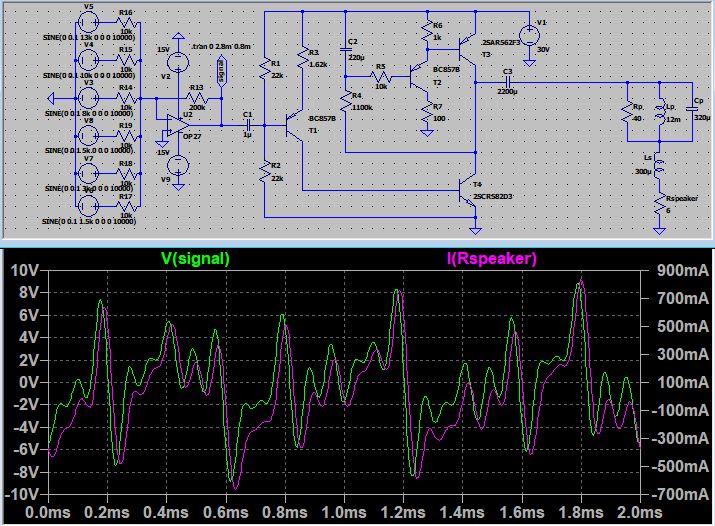Click the magenta I(Rspeaker) trace label

click(492, 259)
